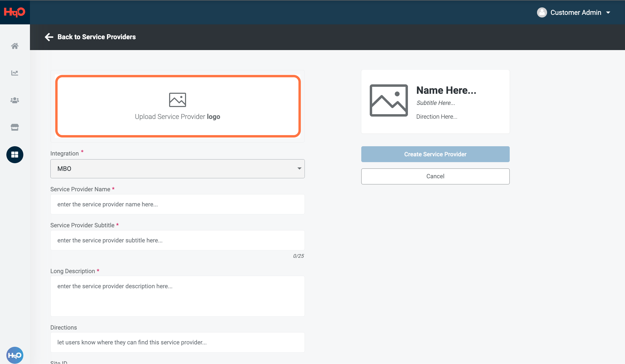625x364 pixels.
Task: Focus the Service Provider Subtitle field
Action: tap(177, 240)
